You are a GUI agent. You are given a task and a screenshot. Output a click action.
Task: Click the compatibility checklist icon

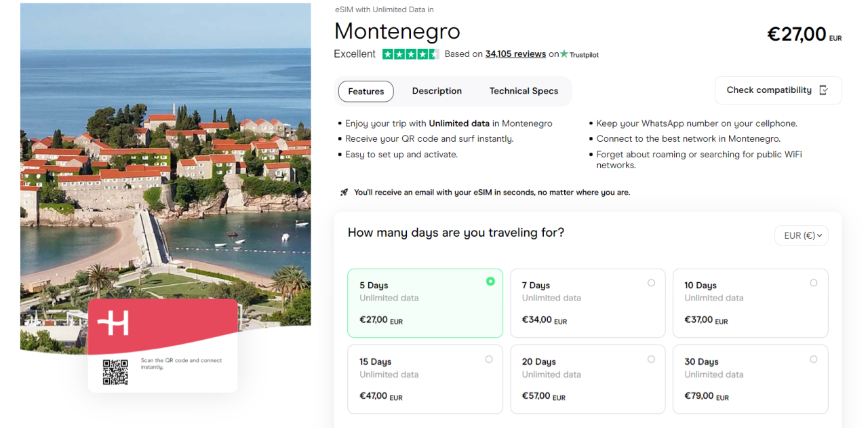point(824,90)
